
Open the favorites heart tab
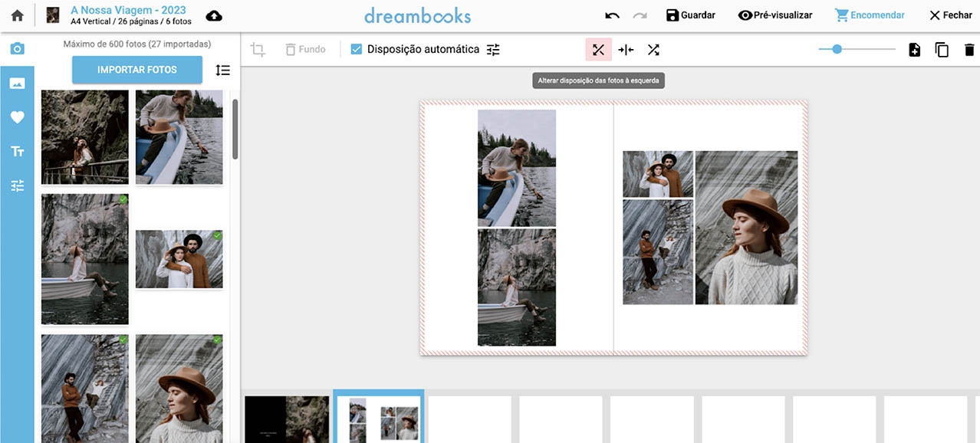(17, 117)
